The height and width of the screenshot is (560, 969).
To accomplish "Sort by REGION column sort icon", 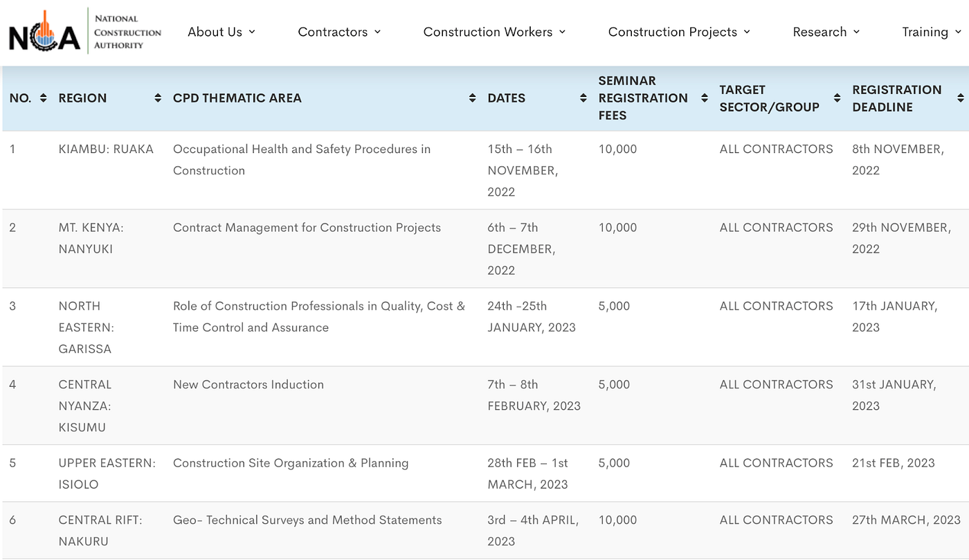I will tap(158, 98).
